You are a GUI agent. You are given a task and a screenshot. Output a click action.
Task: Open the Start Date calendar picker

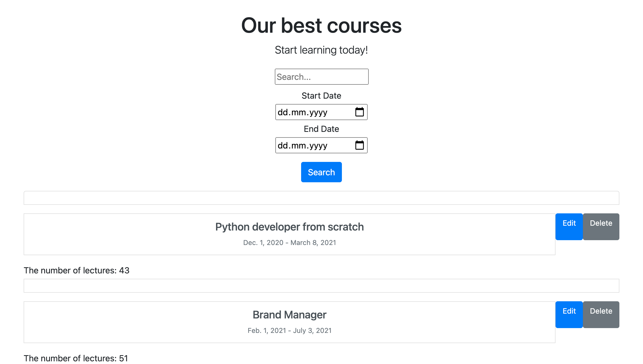tap(360, 112)
